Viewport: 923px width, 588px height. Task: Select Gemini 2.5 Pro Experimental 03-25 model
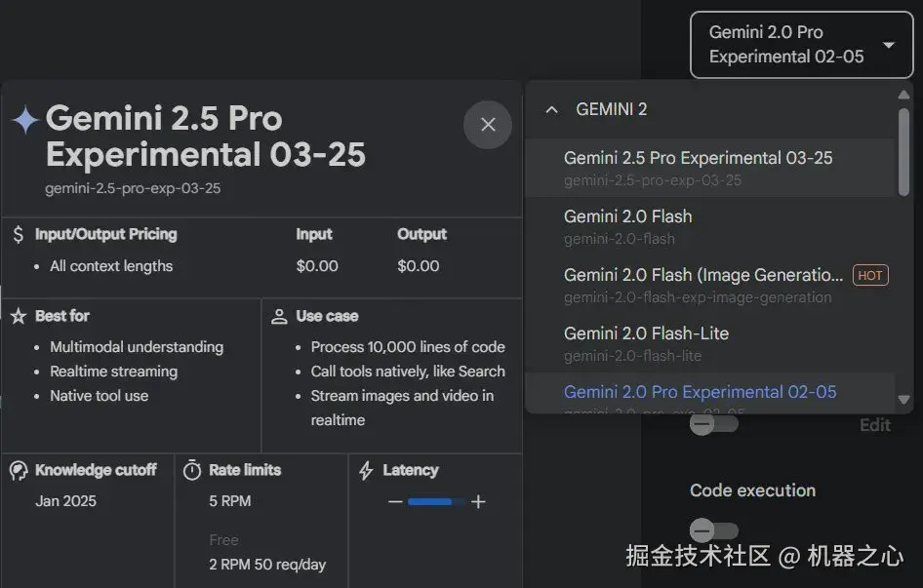(x=709, y=168)
